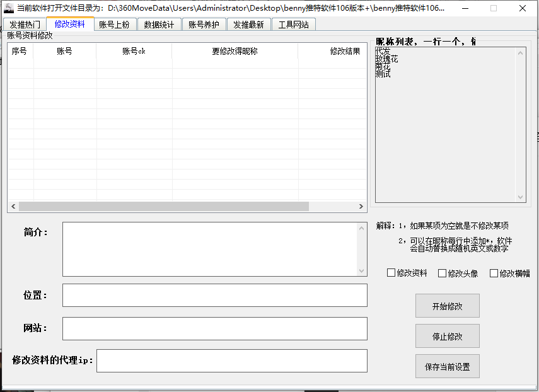Click the table's horizontal scrollbar right arrow

pyautogui.click(x=361, y=207)
